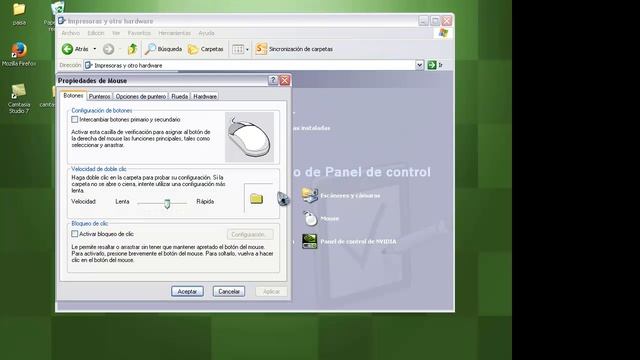Click the grayed forward arrow icon
The width and height of the screenshot is (640, 360).
coord(108,49)
